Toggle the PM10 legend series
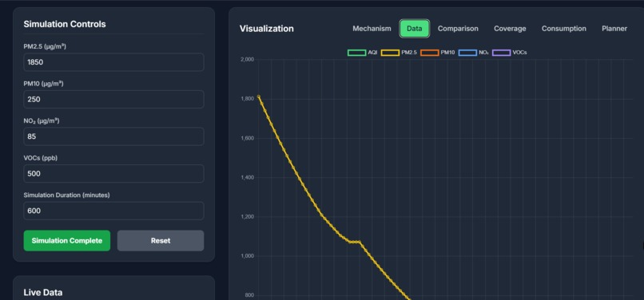The height and width of the screenshot is (300, 644). point(437,53)
